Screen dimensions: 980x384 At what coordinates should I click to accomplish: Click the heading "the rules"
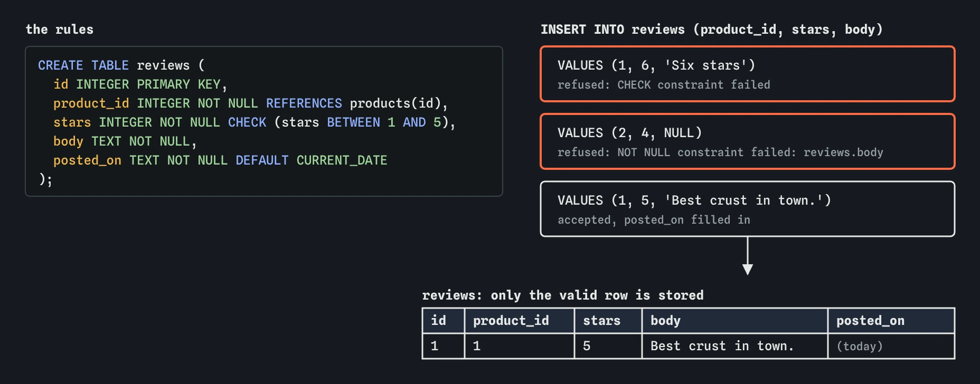click(60, 30)
